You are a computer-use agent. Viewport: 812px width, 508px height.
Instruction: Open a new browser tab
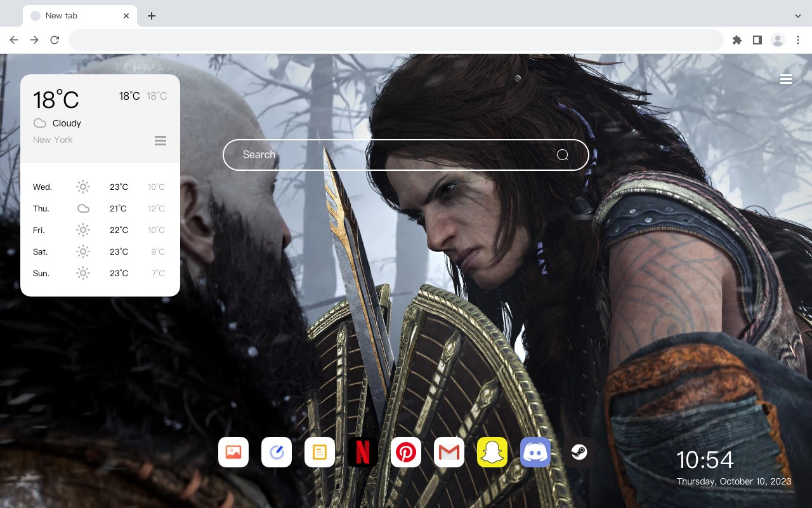pyautogui.click(x=151, y=16)
